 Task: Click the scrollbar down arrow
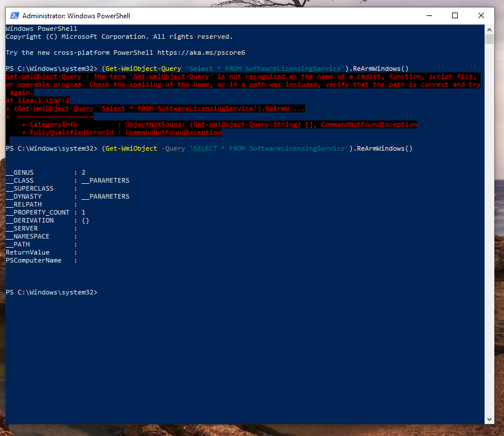[489, 419]
